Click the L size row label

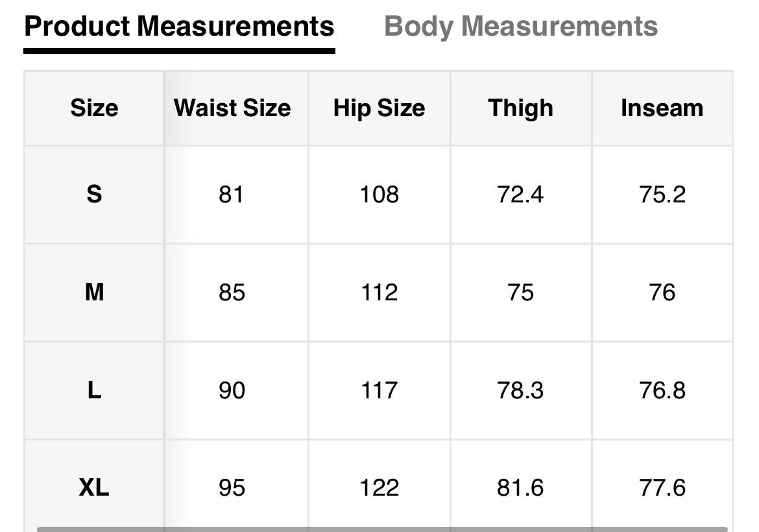coord(94,391)
